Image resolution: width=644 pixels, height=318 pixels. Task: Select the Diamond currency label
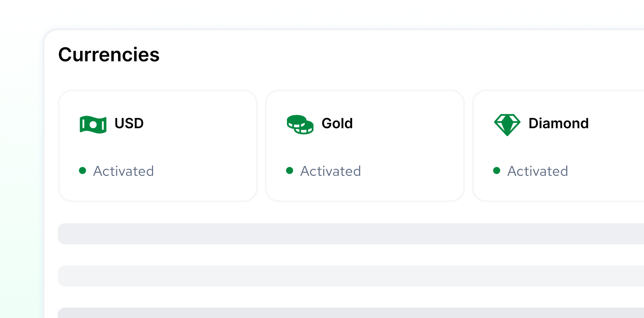558,123
